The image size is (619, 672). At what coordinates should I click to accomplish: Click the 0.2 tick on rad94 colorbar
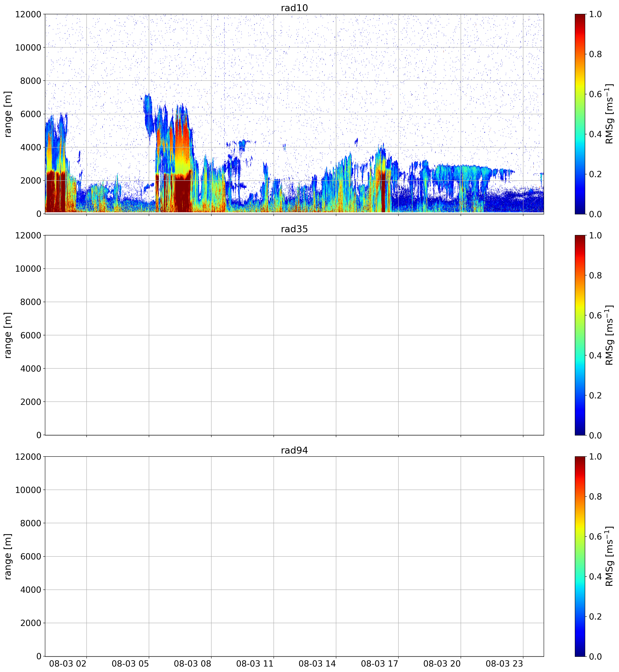point(595,616)
